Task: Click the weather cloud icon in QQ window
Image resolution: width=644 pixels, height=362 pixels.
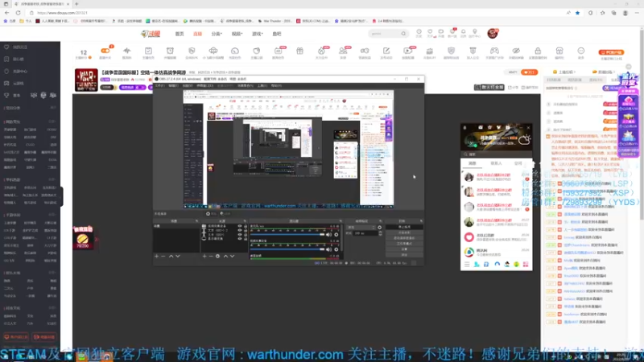Action: pyautogui.click(x=525, y=140)
